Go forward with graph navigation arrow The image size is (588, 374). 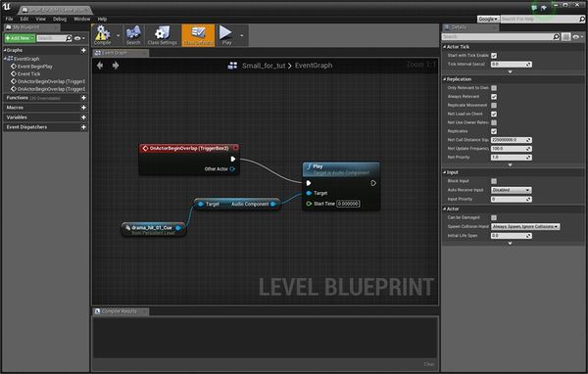(x=116, y=66)
